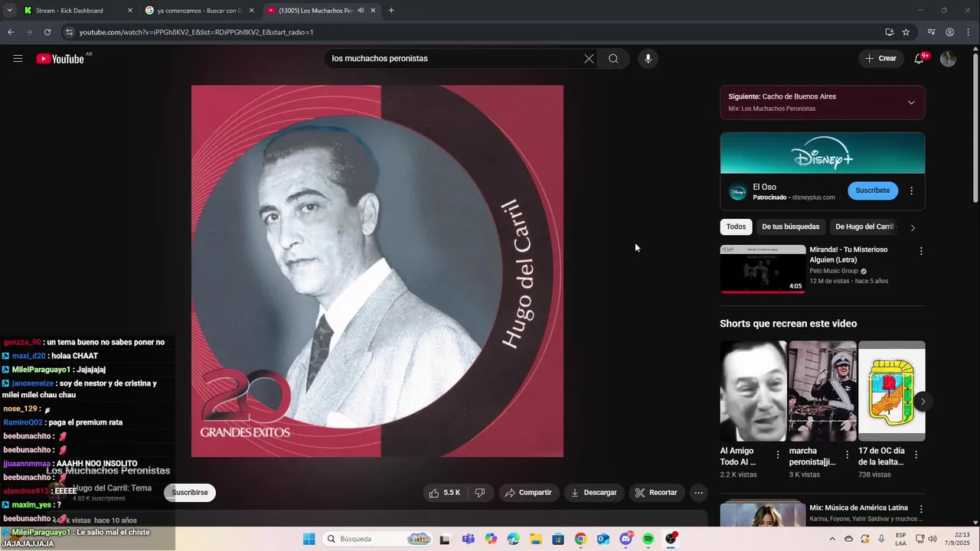Image resolution: width=980 pixels, height=551 pixels.
Task: Go back in Chrome
Action: point(11,32)
